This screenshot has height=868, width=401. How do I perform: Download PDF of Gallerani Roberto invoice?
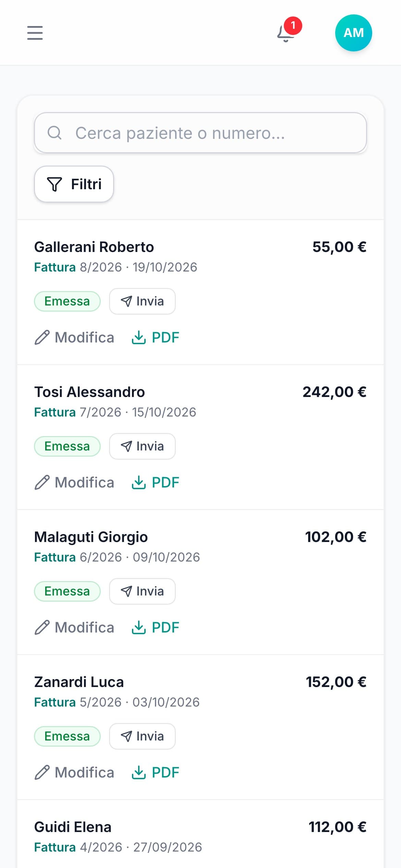pyautogui.click(x=155, y=337)
